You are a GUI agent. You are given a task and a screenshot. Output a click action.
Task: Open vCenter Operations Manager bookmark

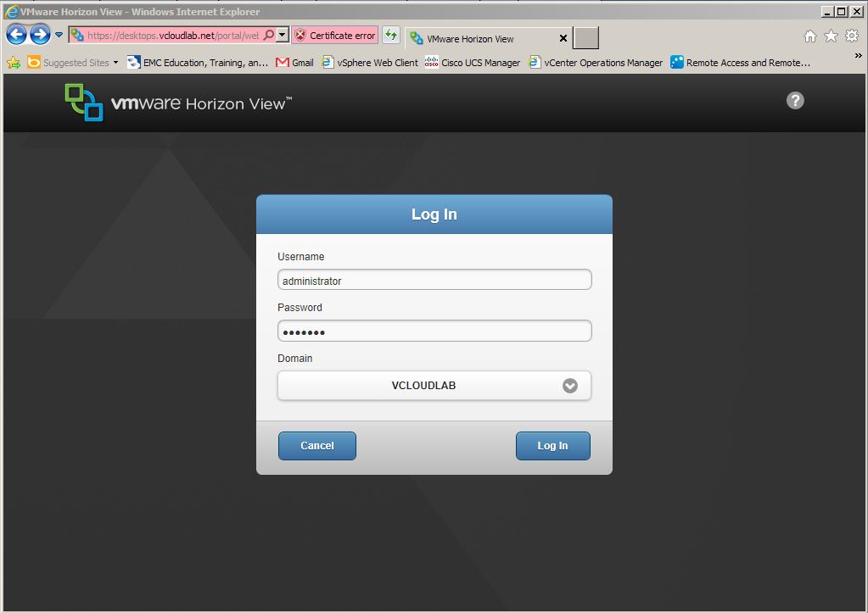tap(596, 63)
